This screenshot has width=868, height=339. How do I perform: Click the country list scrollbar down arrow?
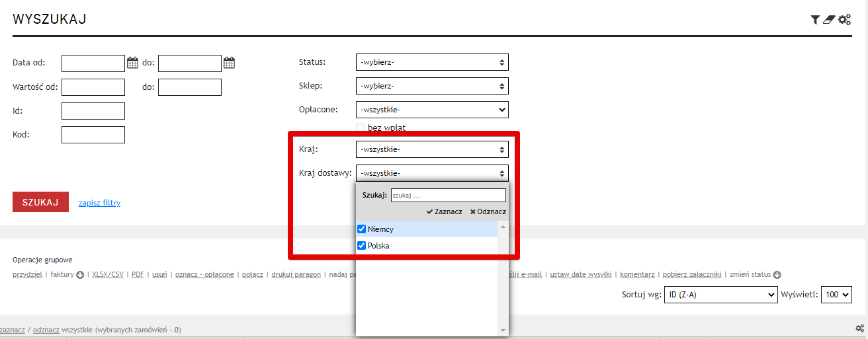coord(503,330)
